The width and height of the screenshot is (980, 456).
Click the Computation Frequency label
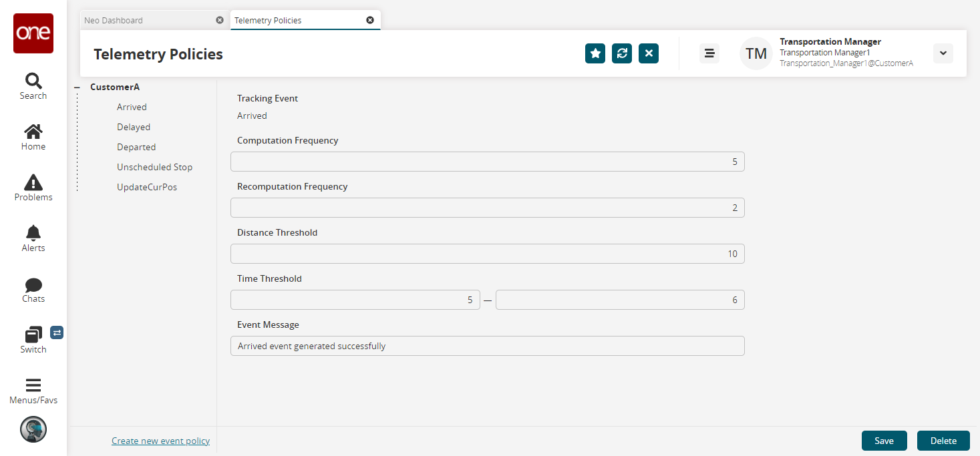[x=288, y=140]
